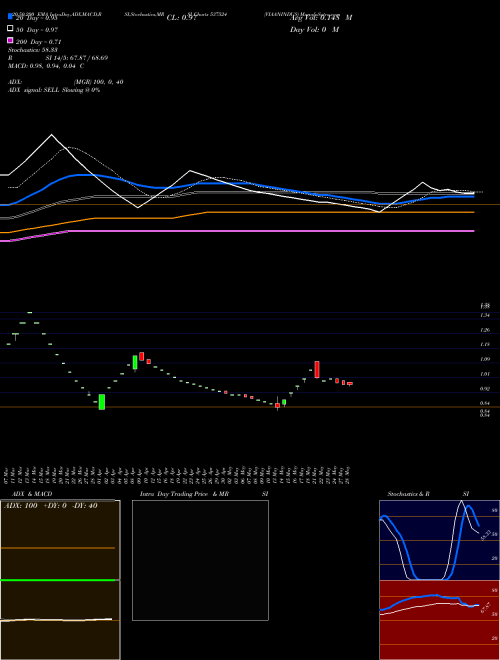Click the 1.09 price axis label

(485, 359)
